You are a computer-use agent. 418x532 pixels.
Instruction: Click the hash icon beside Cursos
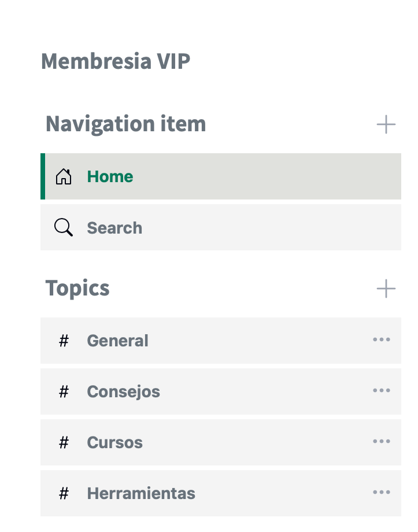64,442
